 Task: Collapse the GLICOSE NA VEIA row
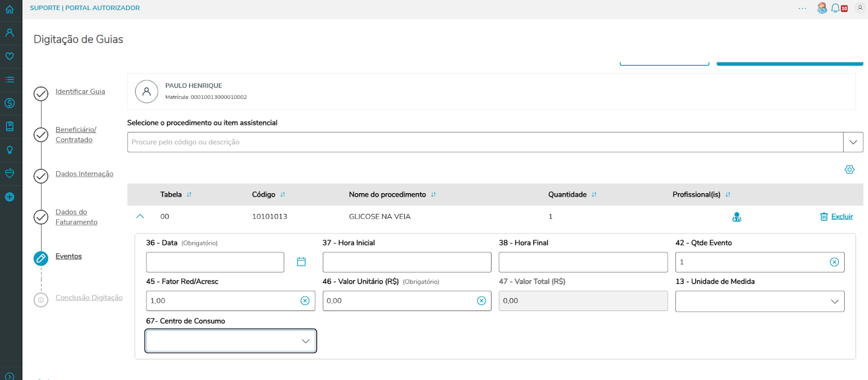[140, 217]
